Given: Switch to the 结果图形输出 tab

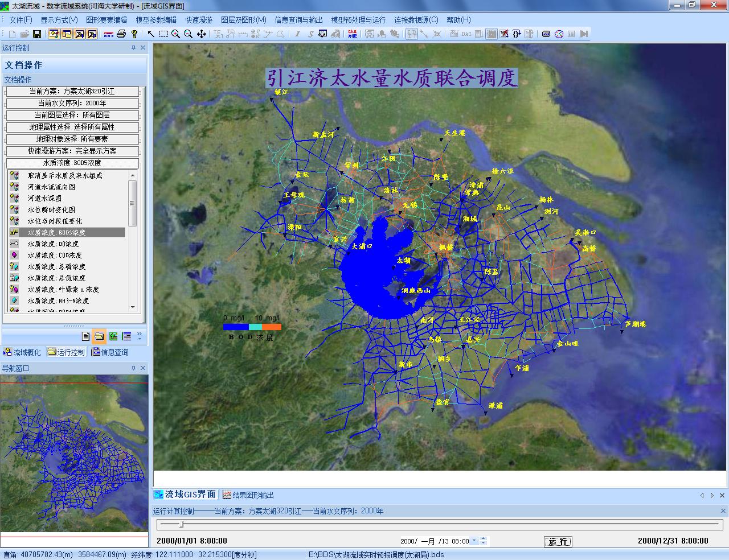Looking at the screenshot, I should (x=248, y=495).
